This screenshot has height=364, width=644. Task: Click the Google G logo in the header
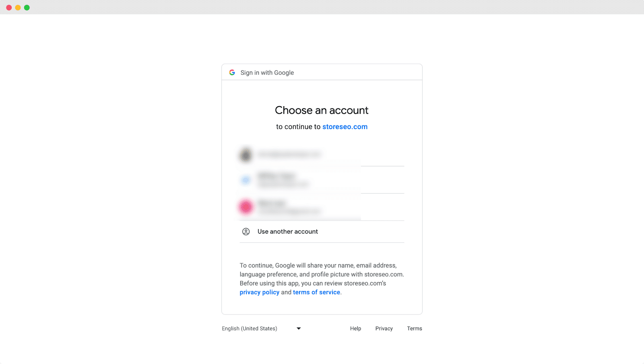tap(232, 72)
